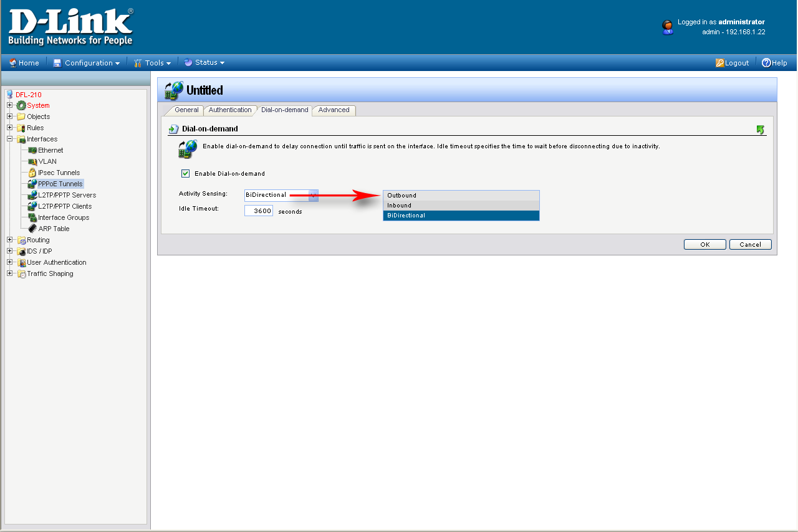This screenshot has height=532, width=798.
Task: Click the ARP Table icon
Action: click(x=32, y=229)
